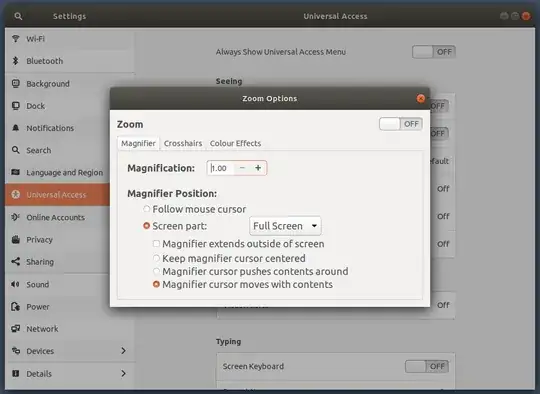Click the Notifications bell icon

[x=15, y=128]
